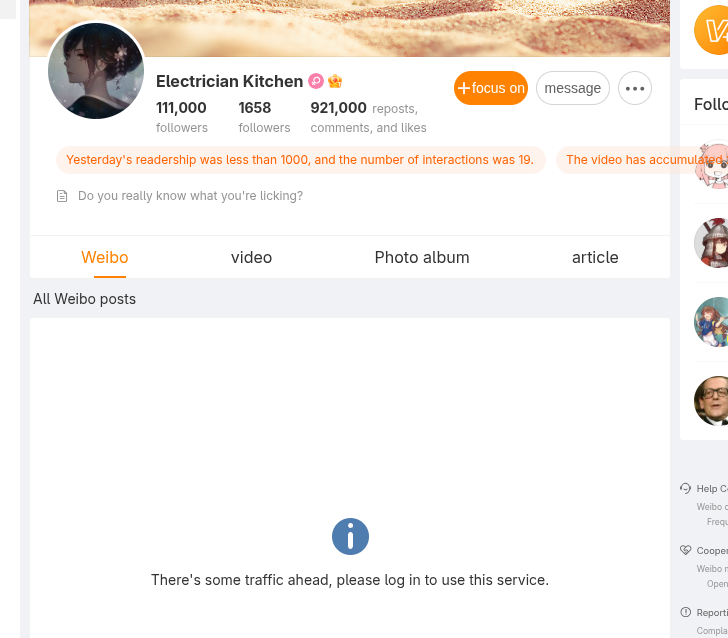Image resolution: width=728 pixels, height=638 pixels.
Task: Click the document icon beside the bio
Action: click(62, 196)
